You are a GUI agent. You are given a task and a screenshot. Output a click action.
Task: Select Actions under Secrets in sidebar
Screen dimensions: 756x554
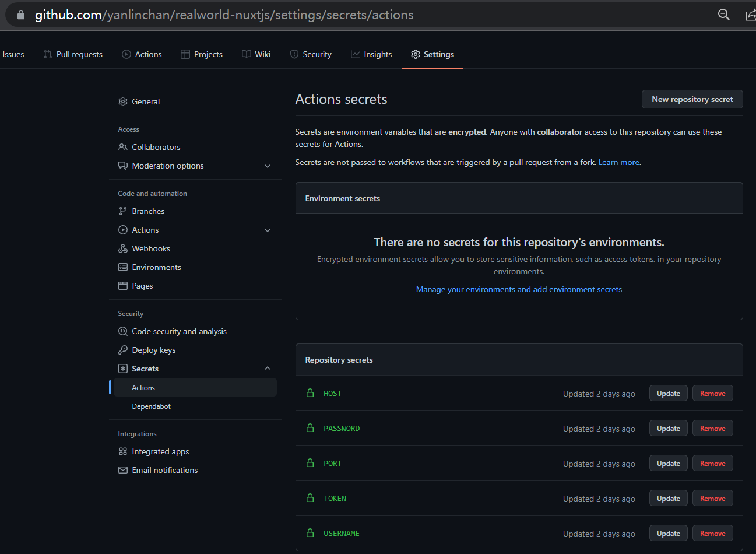(195, 388)
